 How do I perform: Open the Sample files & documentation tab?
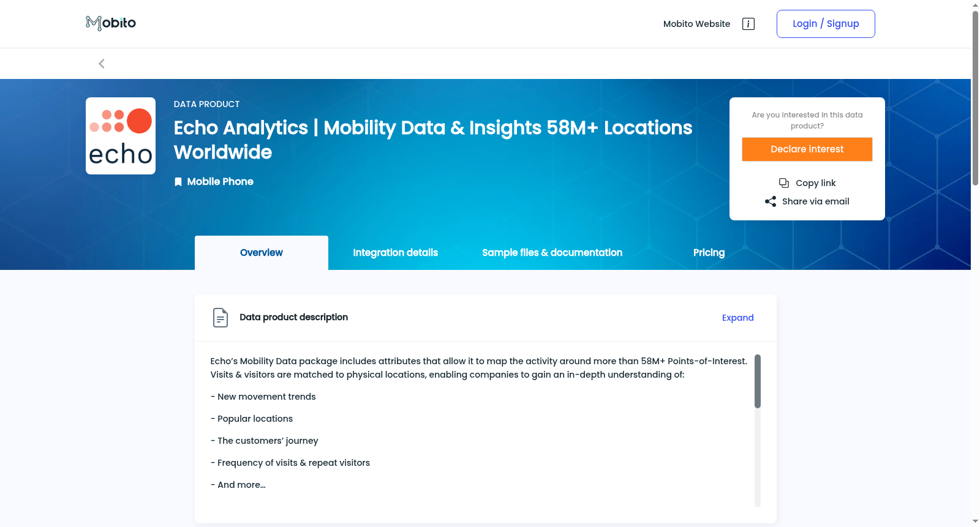coord(552,253)
